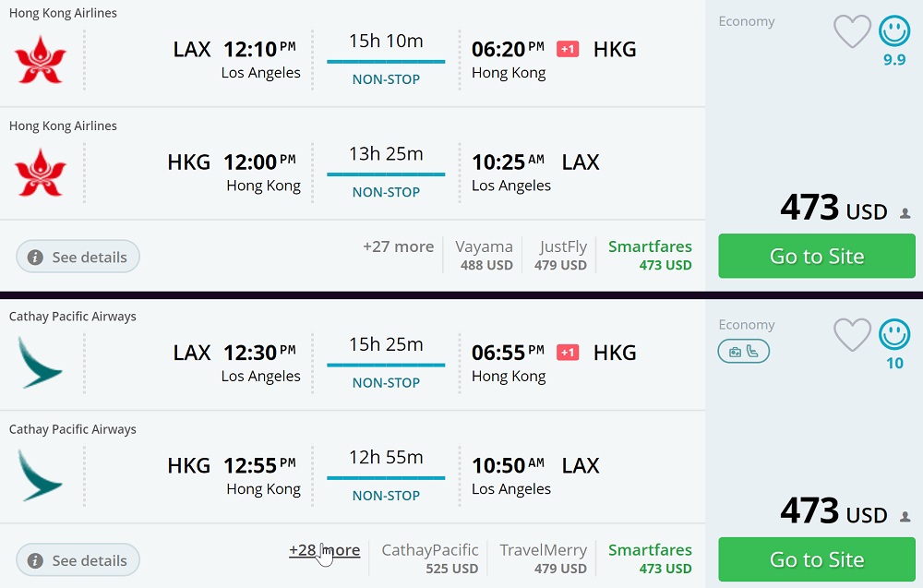Click the smiley face rated 9.9
Image resolution: width=923 pixels, height=588 pixels.
(893, 32)
